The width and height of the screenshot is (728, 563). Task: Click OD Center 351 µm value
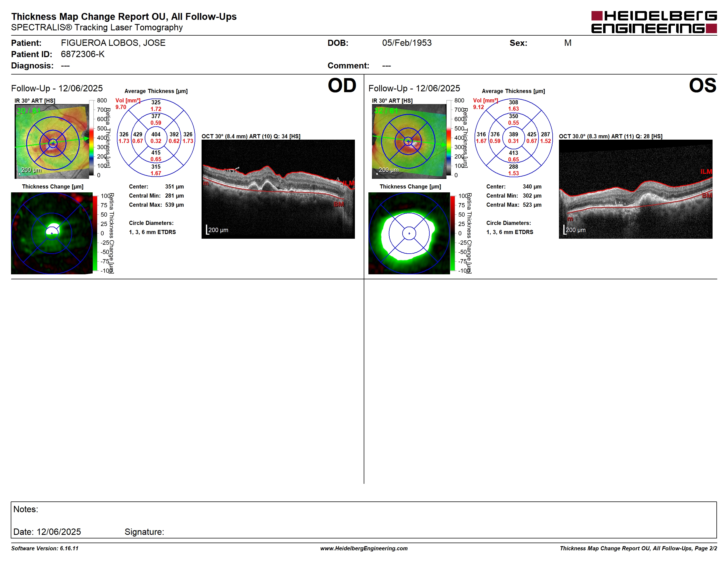tap(174, 187)
